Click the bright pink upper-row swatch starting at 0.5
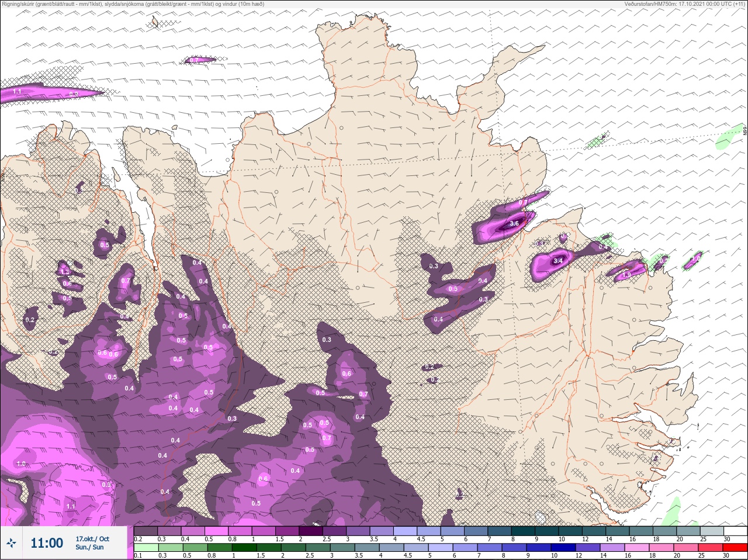 point(216,531)
